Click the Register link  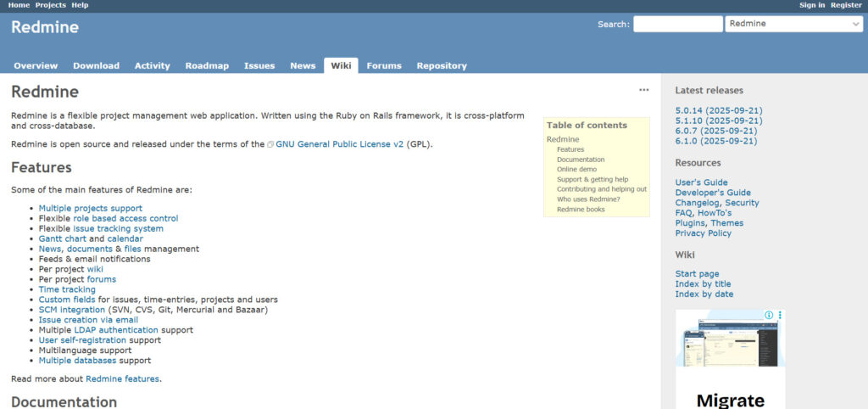click(x=846, y=5)
